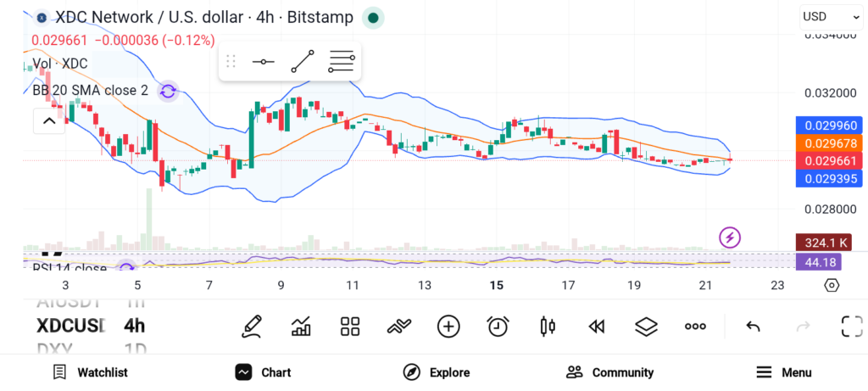Screen dimensions: 868x391
Task: Open the layout grid templates icon
Action: [350, 327]
